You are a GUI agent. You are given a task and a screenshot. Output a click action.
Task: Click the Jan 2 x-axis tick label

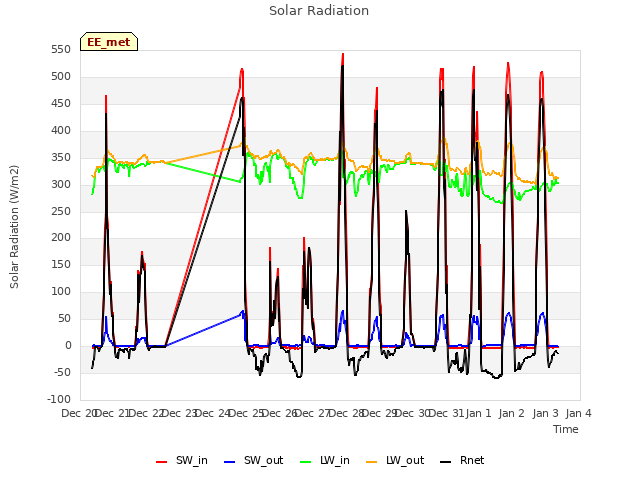tap(512, 413)
